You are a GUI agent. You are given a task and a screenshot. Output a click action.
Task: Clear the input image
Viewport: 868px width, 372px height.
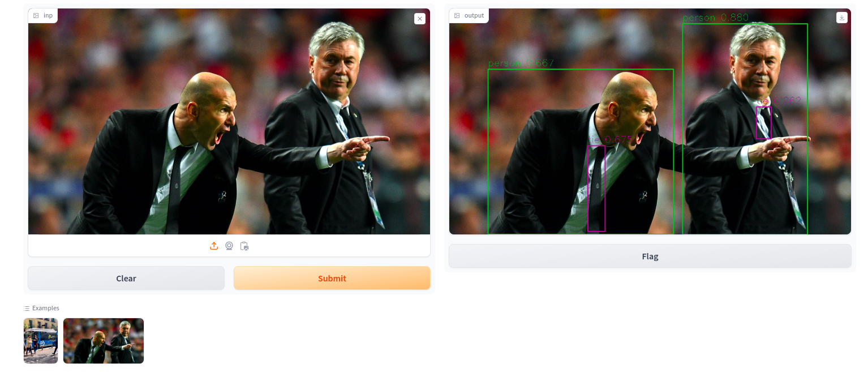click(126, 278)
